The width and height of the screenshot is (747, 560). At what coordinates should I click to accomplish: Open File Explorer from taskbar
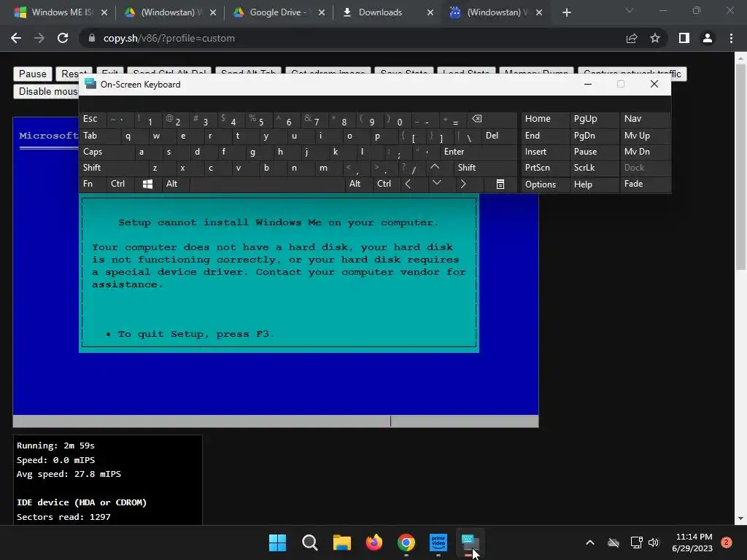(341, 542)
